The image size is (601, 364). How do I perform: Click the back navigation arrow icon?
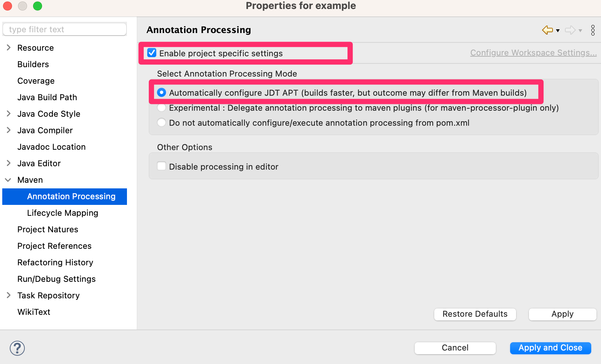(547, 30)
